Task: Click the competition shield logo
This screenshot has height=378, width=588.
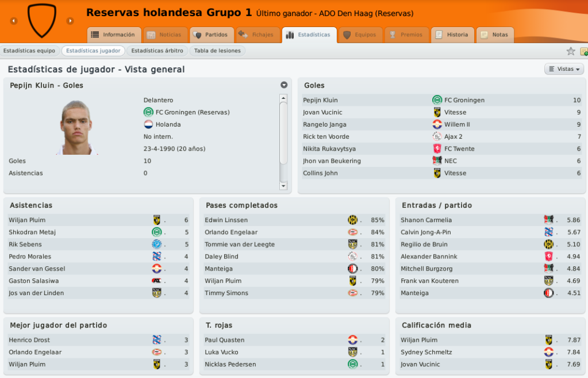Action: [x=41, y=21]
